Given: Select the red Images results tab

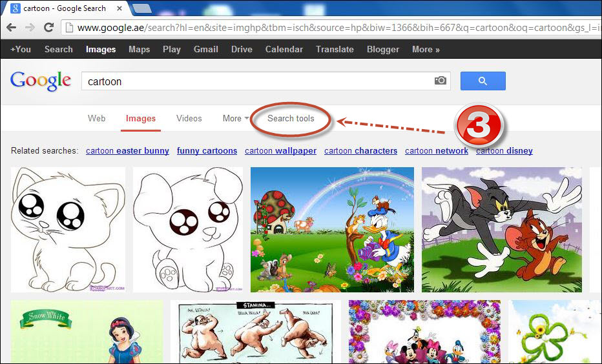Looking at the screenshot, I should pyautogui.click(x=141, y=119).
